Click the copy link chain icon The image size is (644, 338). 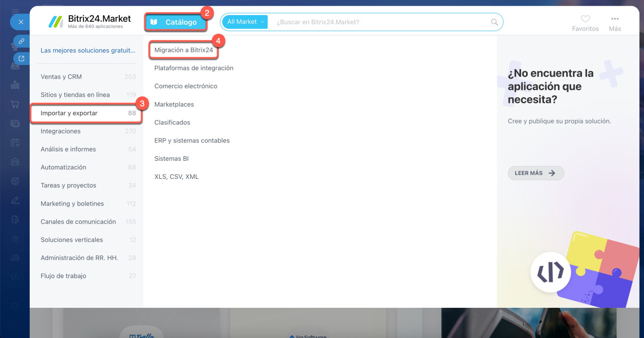coord(22,41)
